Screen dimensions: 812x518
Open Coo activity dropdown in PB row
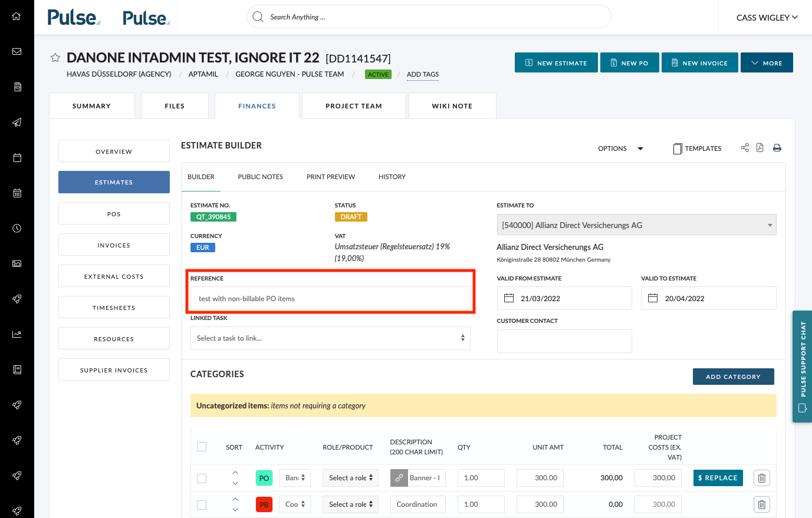(295, 504)
